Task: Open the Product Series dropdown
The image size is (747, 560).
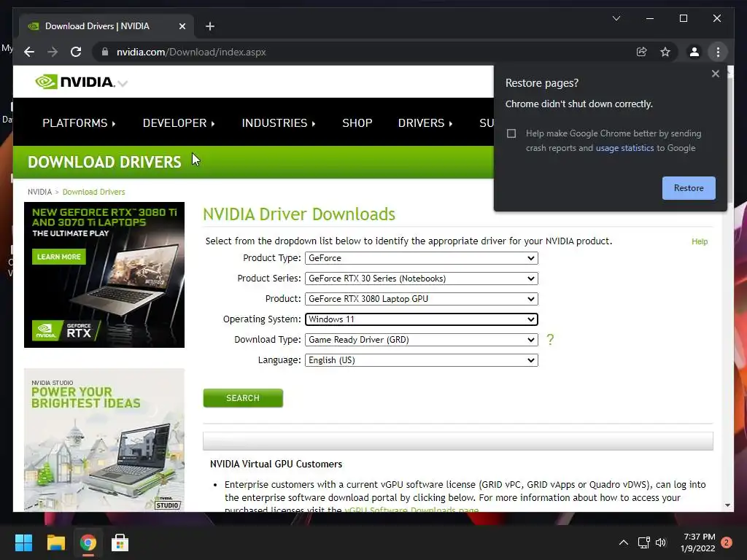Action: coord(421,279)
